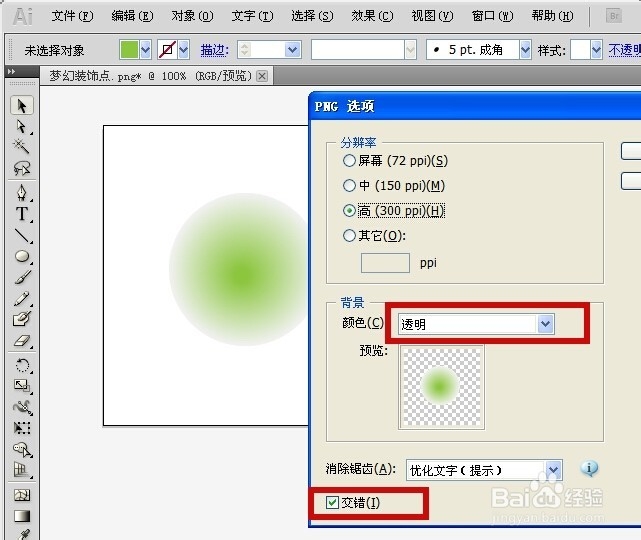641x540 pixels.
Task: Click the green fill color swatch
Action: pos(129,50)
